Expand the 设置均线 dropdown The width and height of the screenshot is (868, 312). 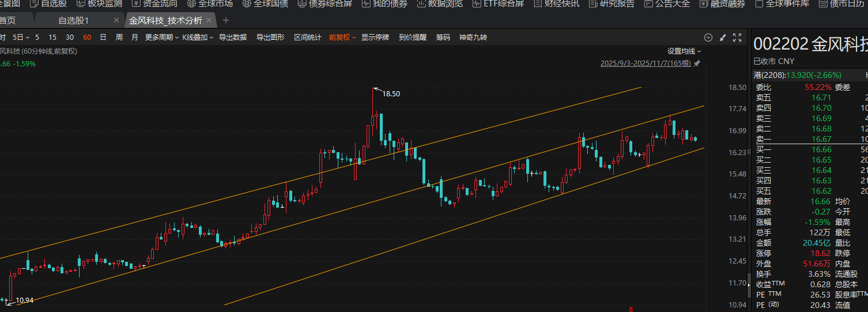[684, 51]
